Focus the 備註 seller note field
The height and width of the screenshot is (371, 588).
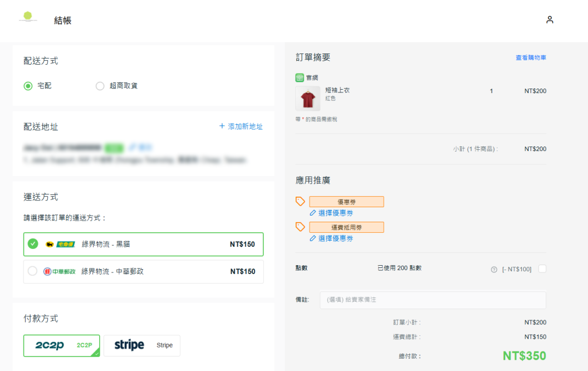click(x=432, y=300)
